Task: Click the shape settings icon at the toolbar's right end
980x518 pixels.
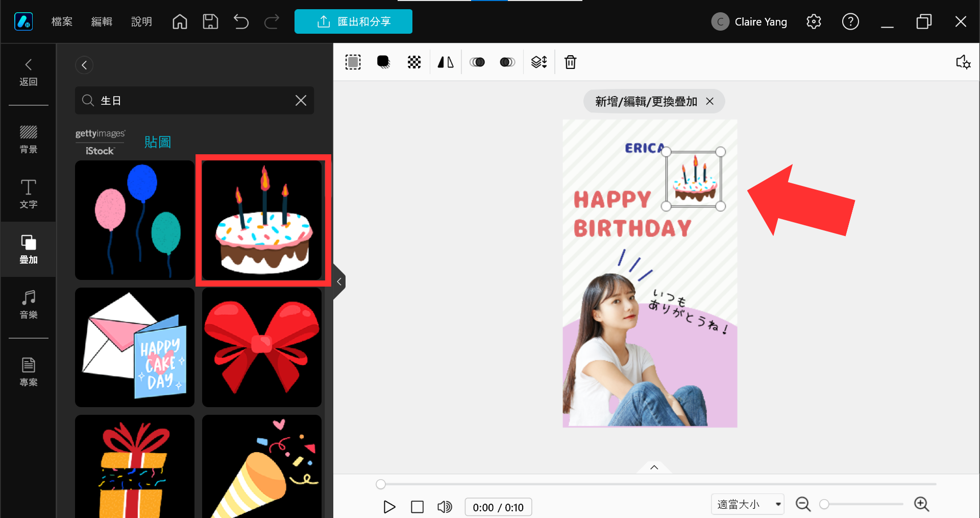Action: tap(963, 62)
